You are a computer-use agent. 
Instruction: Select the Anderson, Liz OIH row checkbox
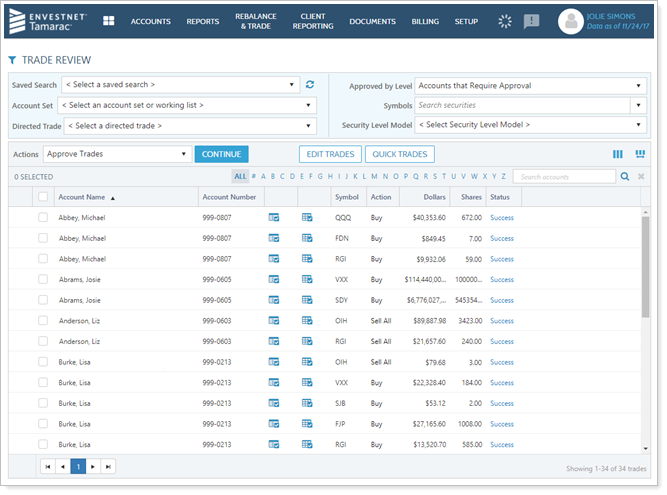(43, 321)
